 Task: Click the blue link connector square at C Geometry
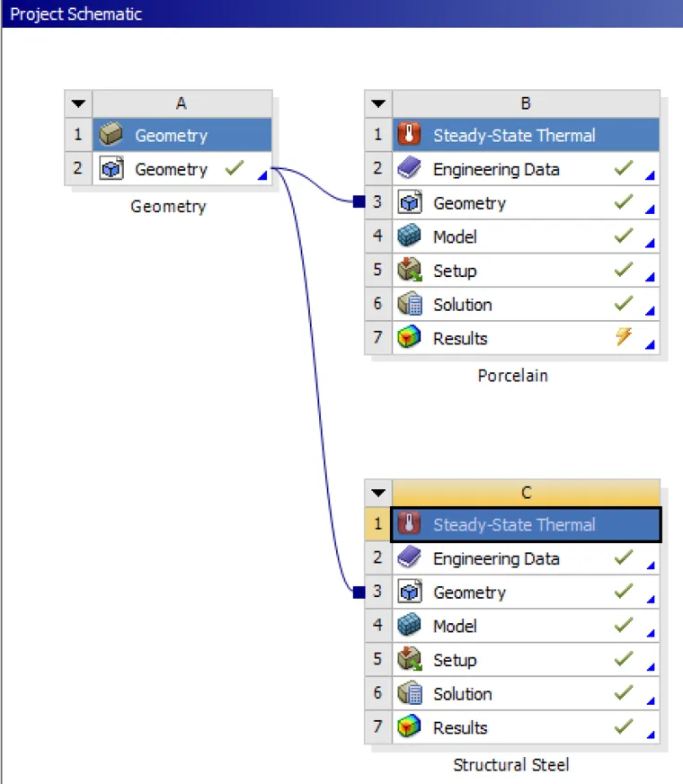[x=359, y=592]
